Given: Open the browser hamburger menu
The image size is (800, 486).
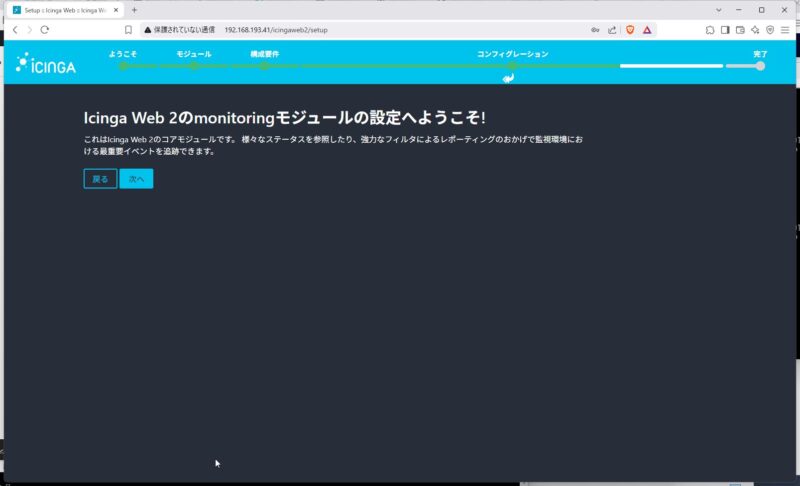Looking at the screenshot, I should point(785,30).
